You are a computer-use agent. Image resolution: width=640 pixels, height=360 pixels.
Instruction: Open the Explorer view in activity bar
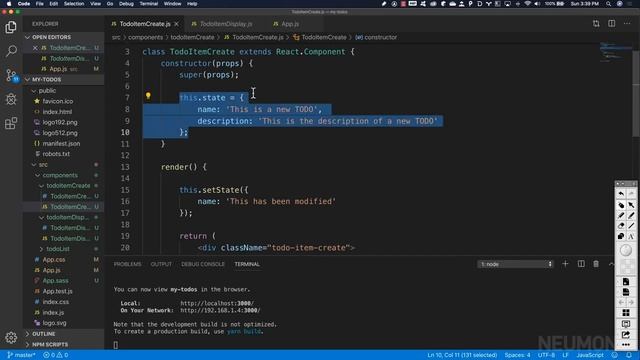[x=11, y=27]
